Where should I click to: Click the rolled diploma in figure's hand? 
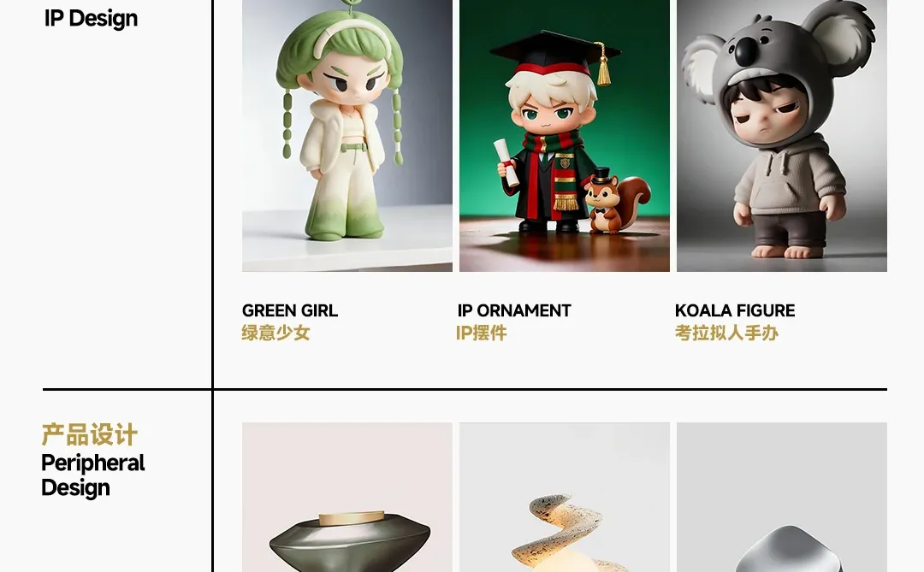tap(506, 162)
